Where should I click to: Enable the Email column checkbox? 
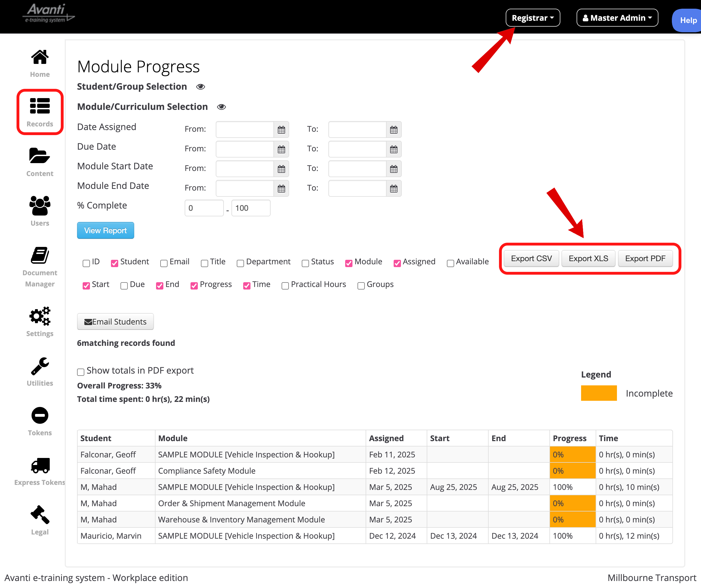click(x=164, y=263)
